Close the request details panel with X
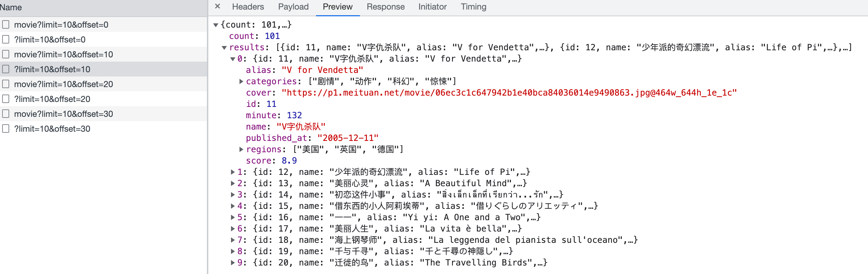868x274 pixels. pos(218,6)
